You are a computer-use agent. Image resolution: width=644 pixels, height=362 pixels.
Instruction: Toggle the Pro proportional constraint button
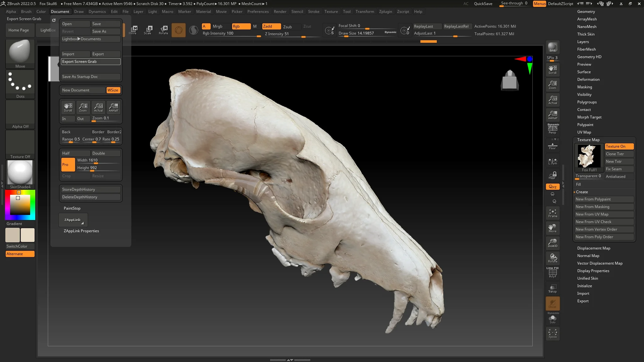68,164
